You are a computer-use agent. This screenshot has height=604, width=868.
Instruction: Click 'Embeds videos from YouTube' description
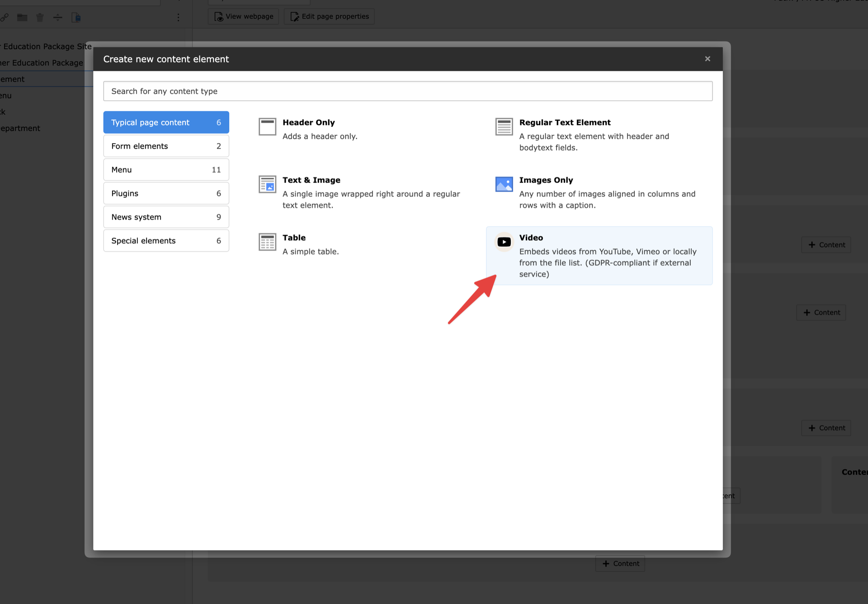pyautogui.click(x=608, y=263)
